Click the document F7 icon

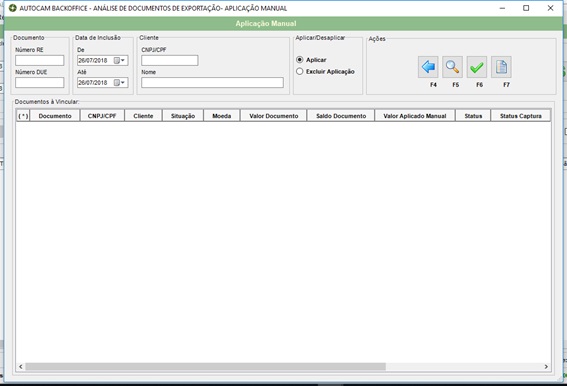pos(501,67)
